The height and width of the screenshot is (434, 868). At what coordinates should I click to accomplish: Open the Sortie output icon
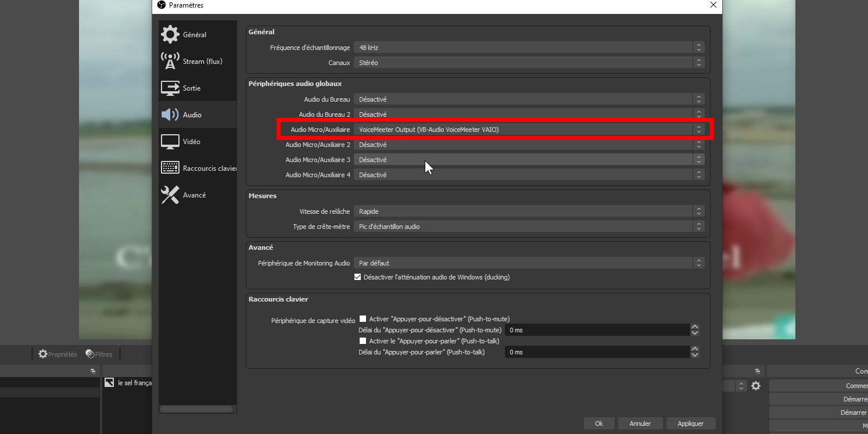click(170, 88)
